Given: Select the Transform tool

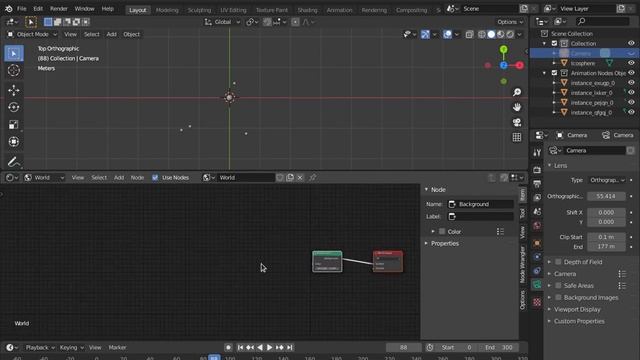Looking at the screenshot, I should tap(14, 142).
